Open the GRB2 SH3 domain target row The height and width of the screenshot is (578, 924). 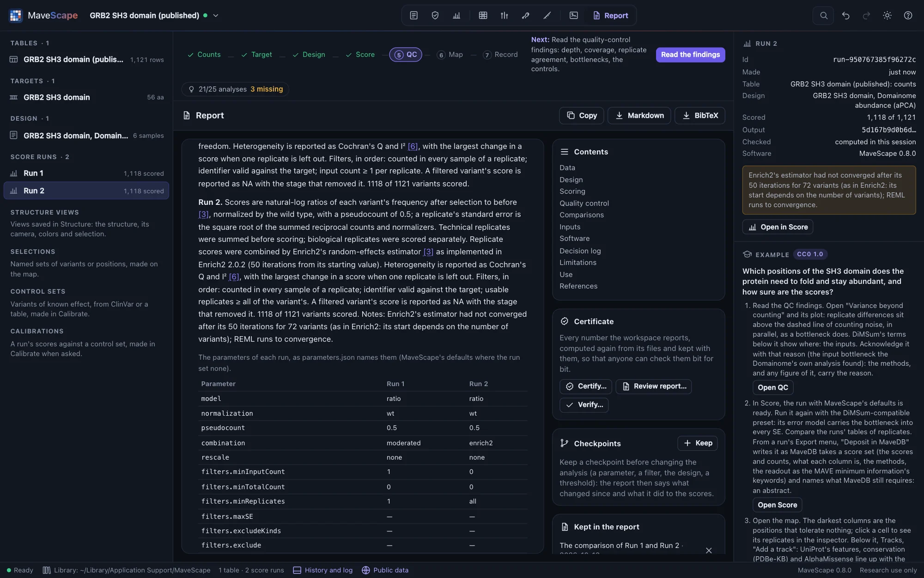tap(86, 97)
